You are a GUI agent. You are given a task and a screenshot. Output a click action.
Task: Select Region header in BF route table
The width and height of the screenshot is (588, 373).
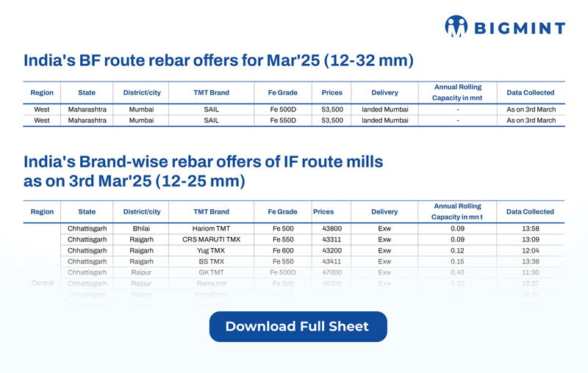42,93
